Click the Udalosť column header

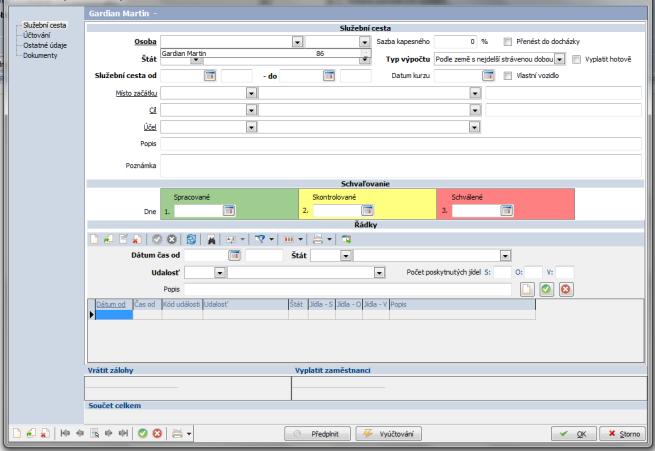(245, 304)
